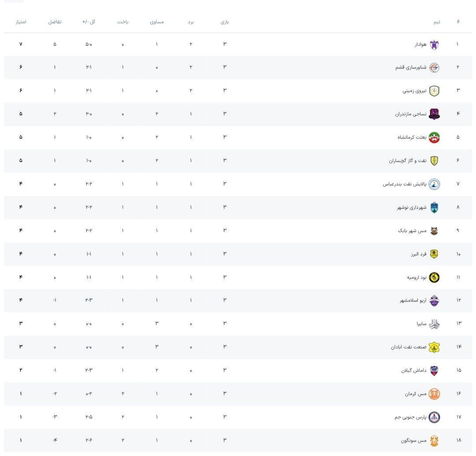
Task: Open the مس سونگون team link
Action: [x=414, y=440]
